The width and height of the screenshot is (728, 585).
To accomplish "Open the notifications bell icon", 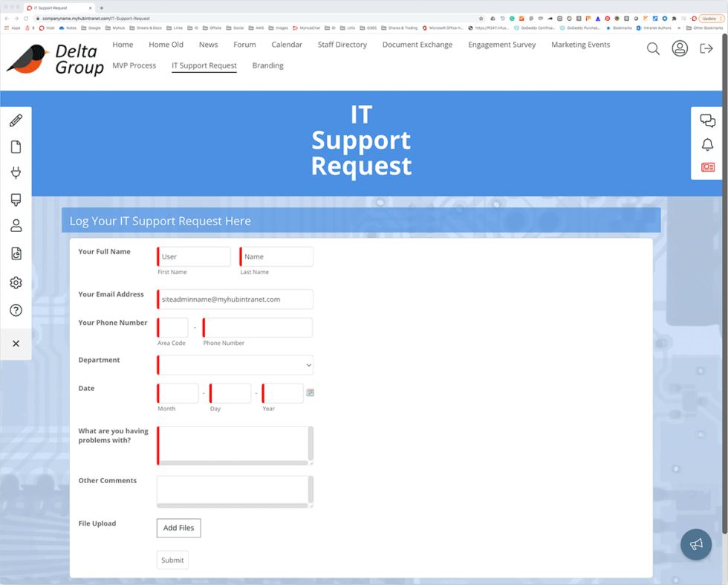I will 707,145.
